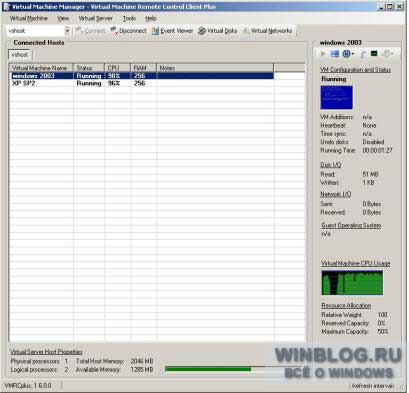Click the Running Time value 00:00:01:27
Screen dimensions: 409x393
(x=377, y=151)
